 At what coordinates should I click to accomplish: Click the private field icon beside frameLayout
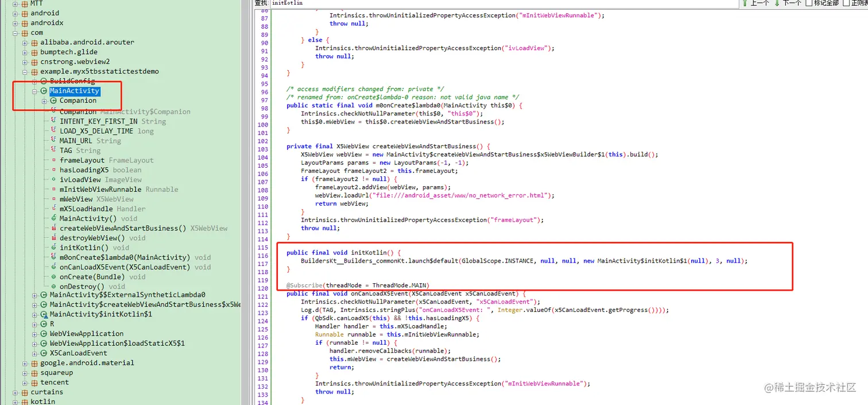(54, 160)
